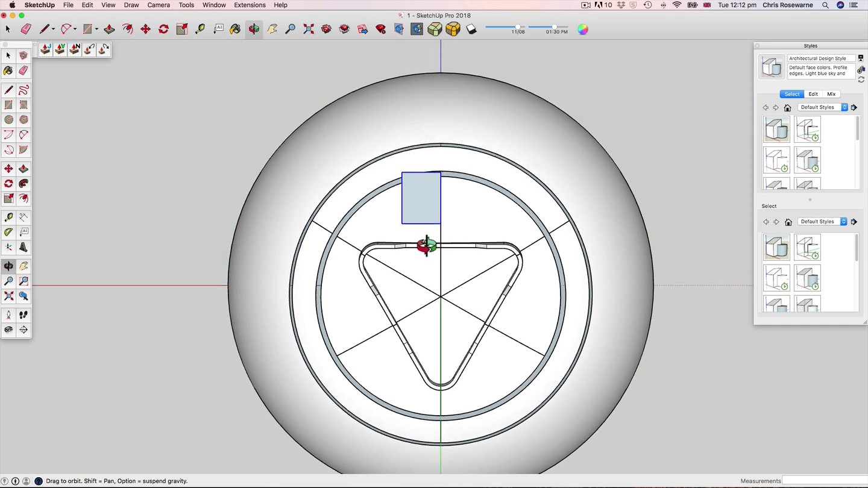Switch Styles panel to Edit tab
Viewport: 868px width, 488px height.
click(x=813, y=94)
